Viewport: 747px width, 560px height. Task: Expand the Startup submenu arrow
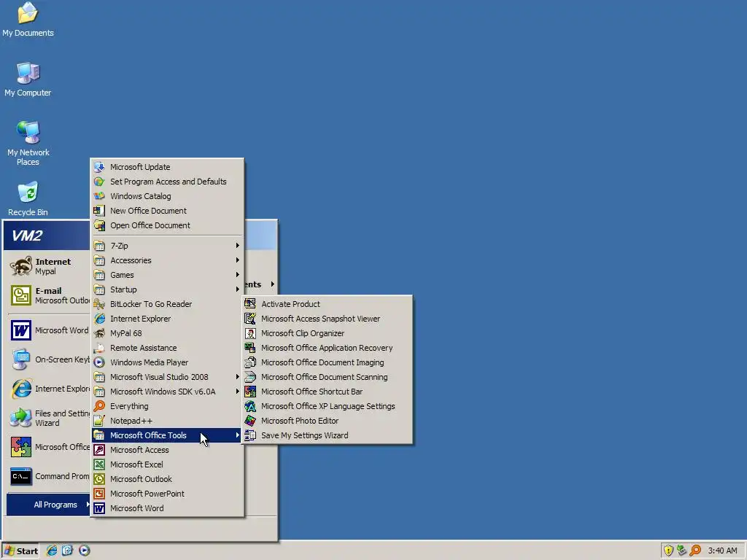(237, 289)
